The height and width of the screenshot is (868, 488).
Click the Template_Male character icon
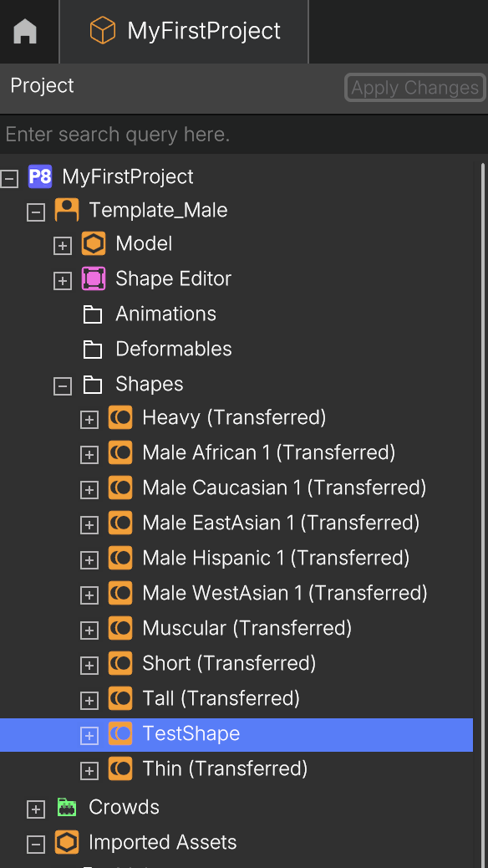(66, 211)
